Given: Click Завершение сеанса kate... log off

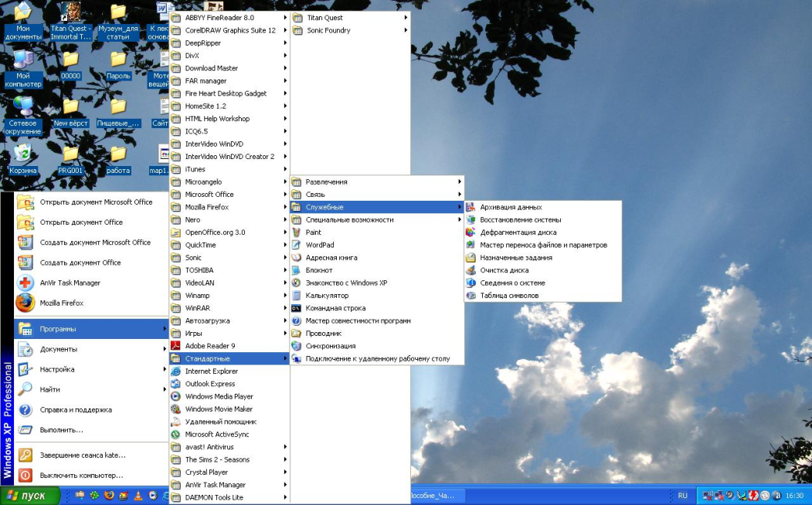Looking at the screenshot, I should [91, 456].
